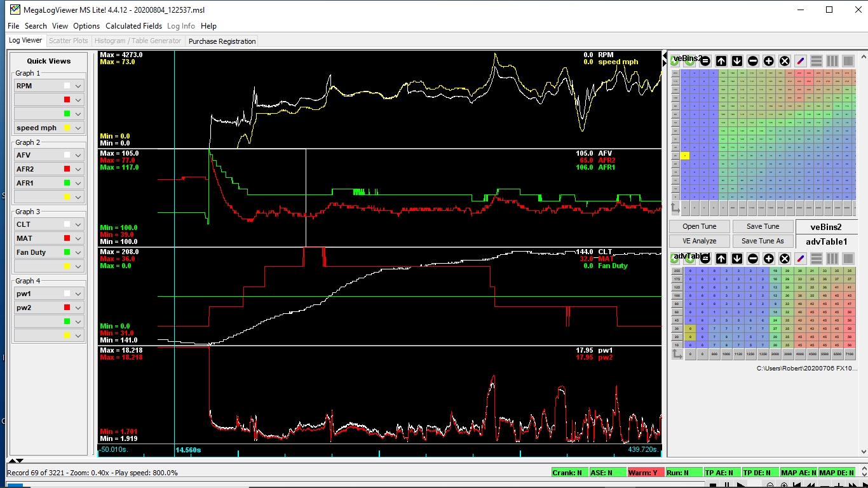Click the red color swatch beside MAT
Screen dimensions: 868x488
[67, 238]
